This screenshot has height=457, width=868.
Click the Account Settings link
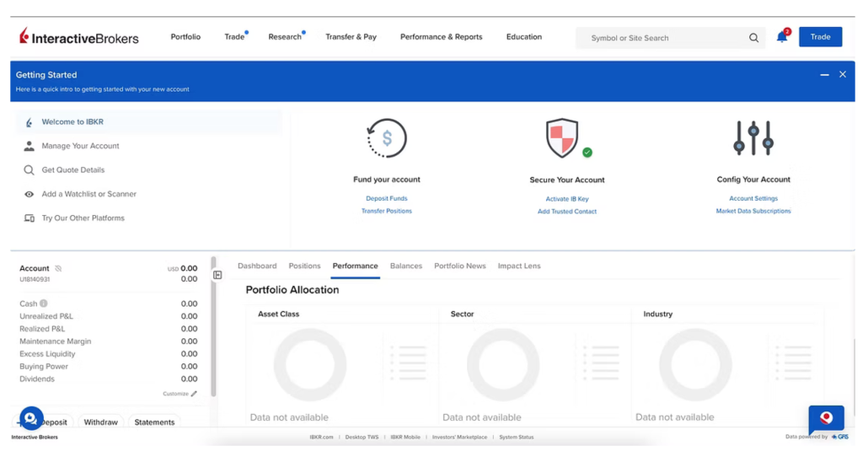pos(753,198)
